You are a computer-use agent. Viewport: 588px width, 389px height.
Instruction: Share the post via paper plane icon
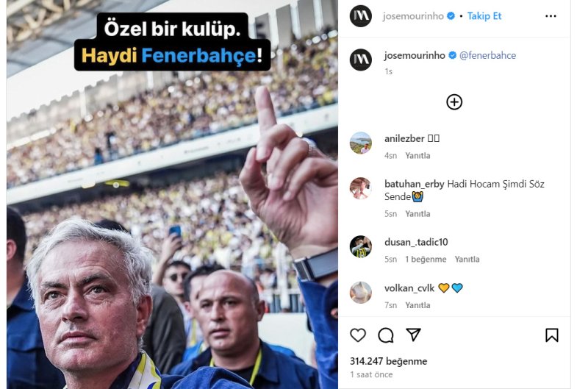coord(413,335)
